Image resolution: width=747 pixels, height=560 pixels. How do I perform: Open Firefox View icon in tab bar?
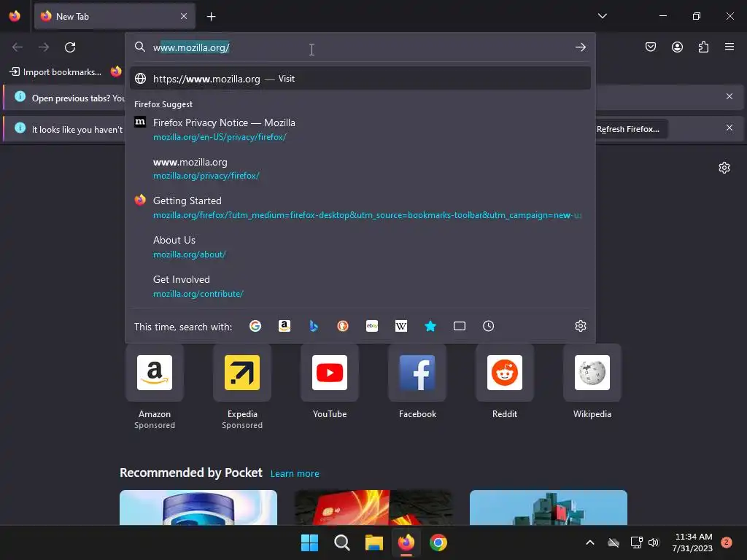point(15,16)
